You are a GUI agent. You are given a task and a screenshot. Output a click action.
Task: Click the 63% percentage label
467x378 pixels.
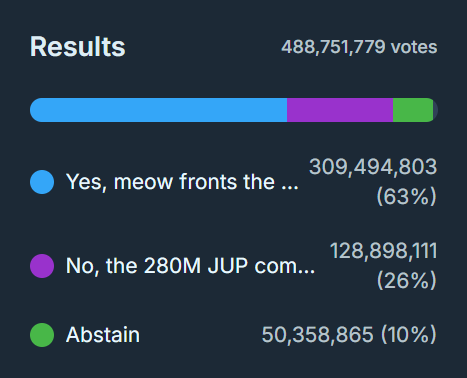pos(406,197)
